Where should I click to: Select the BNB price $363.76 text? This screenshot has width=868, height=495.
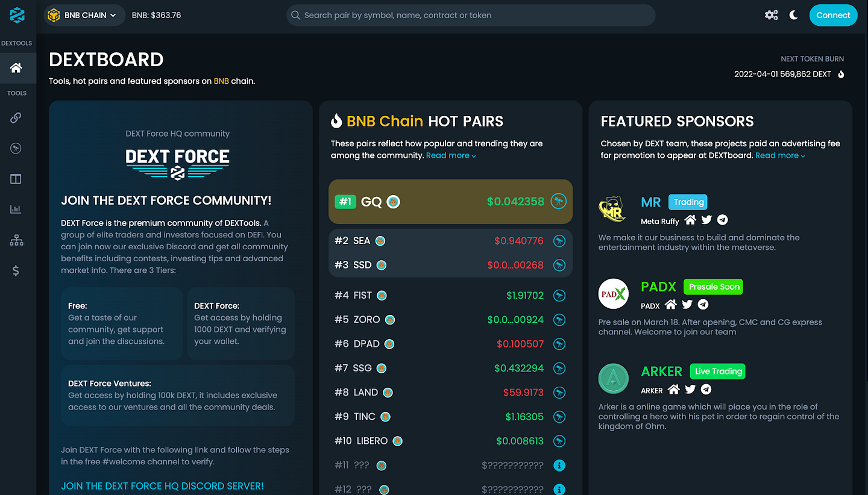tap(157, 15)
